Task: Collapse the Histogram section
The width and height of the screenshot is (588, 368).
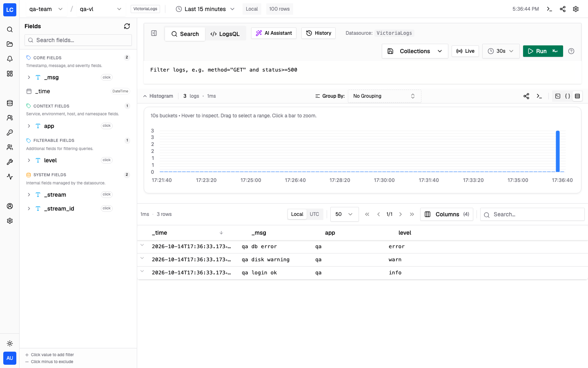Action: point(158,96)
